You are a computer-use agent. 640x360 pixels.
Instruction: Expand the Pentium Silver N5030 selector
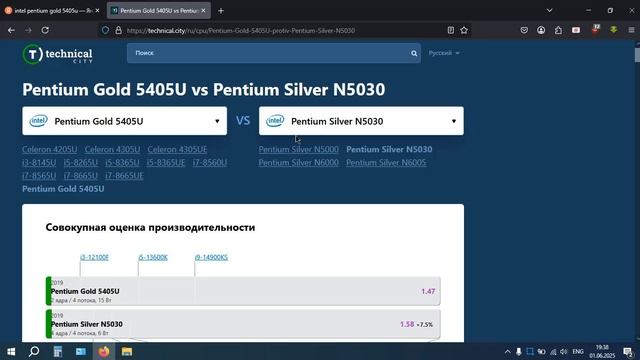[x=361, y=121]
